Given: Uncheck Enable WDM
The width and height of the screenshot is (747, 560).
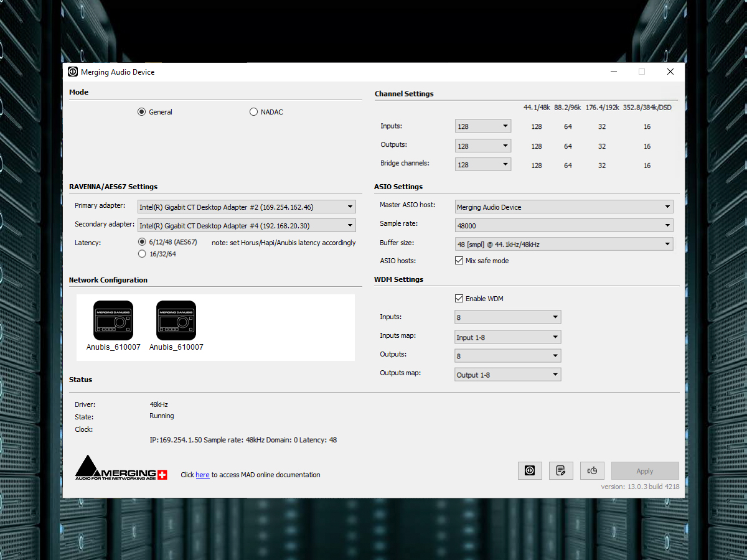Looking at the screenshot, I should [x=459, y=298].
